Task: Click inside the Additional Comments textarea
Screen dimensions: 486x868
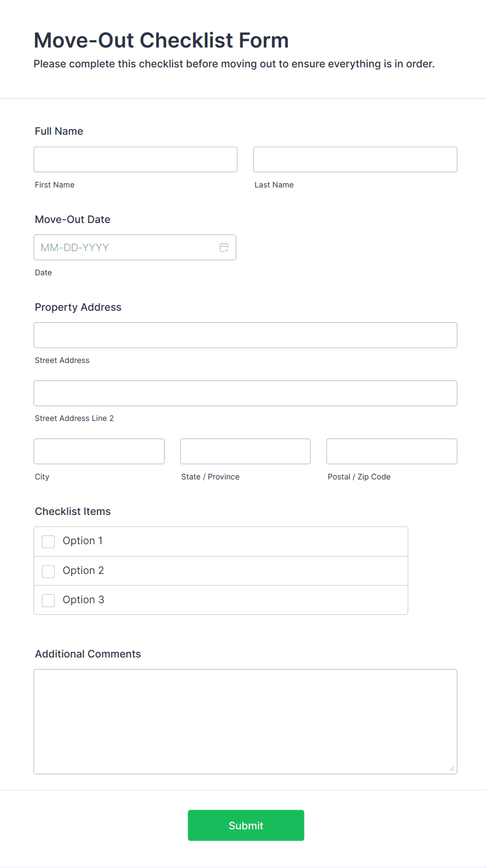Action: click(x=246, y=722)
